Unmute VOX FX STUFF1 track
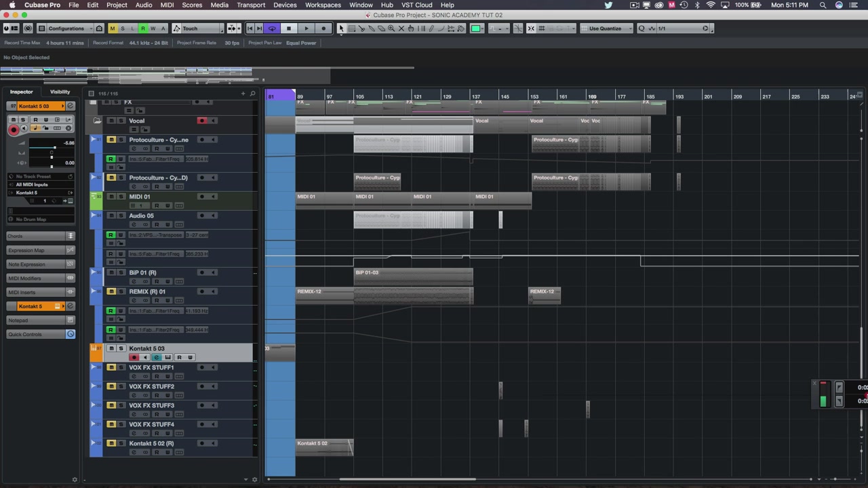The image size is (868, 488). 111,367
